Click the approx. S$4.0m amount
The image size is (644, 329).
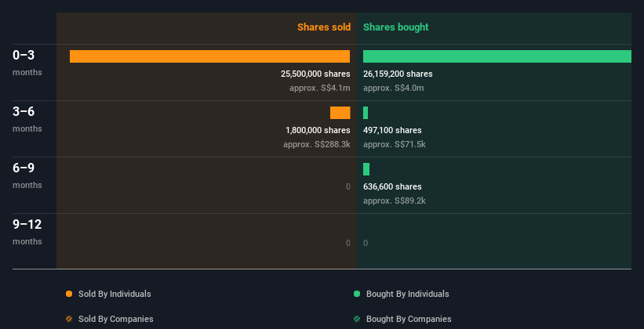394,88
